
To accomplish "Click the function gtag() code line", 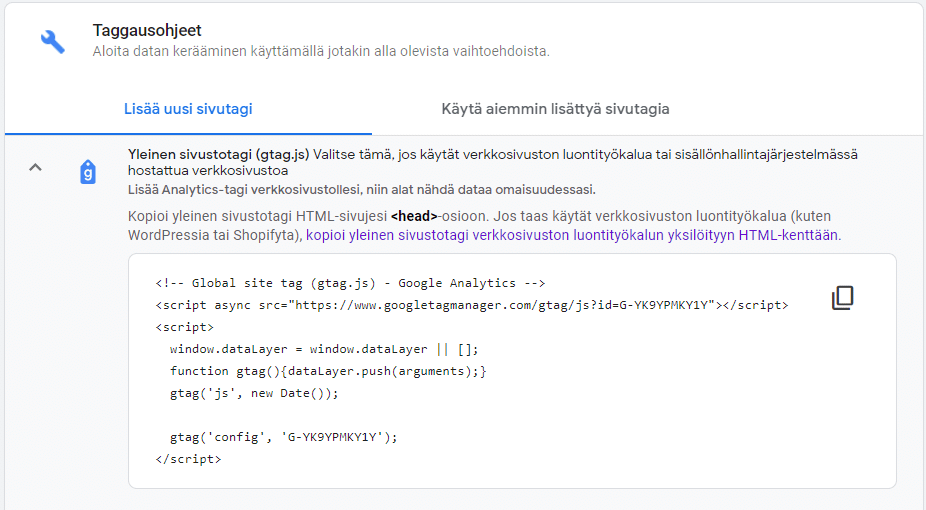I will click(x=328, y=371).
